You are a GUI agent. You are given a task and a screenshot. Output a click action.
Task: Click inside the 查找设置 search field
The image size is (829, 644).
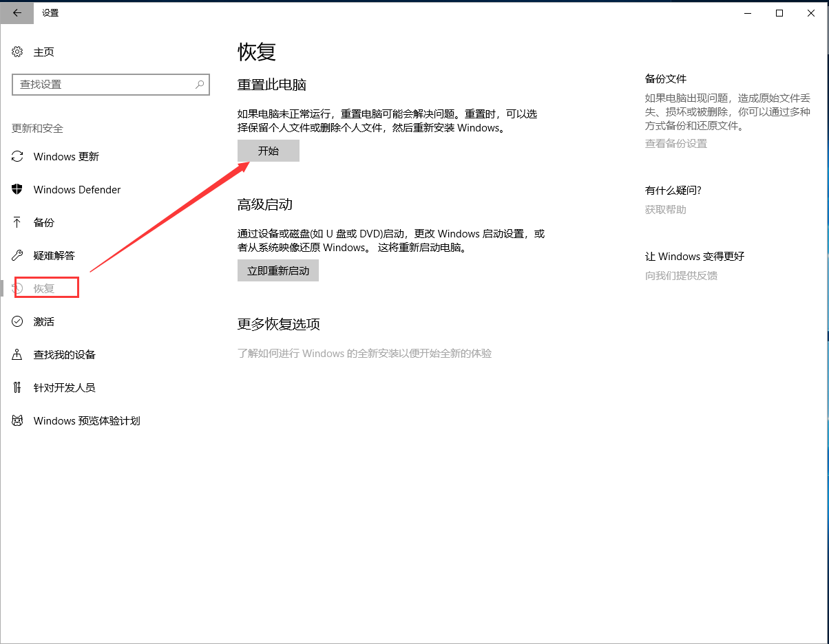[103, 84]
